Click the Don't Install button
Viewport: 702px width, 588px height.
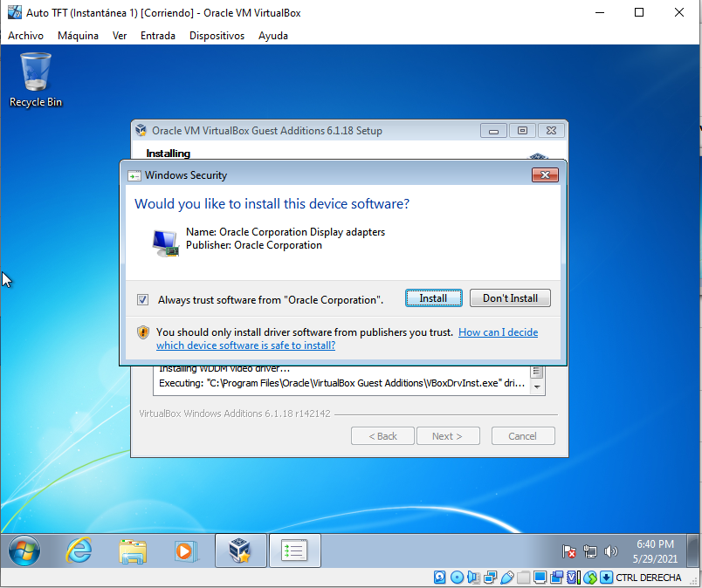pyautogui.click(x=510, y=298)
